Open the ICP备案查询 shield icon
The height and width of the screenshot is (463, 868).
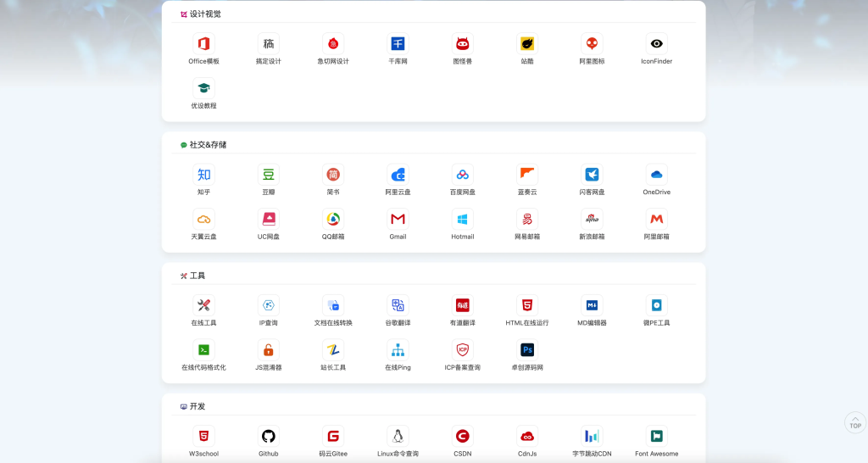click(463, 349)
